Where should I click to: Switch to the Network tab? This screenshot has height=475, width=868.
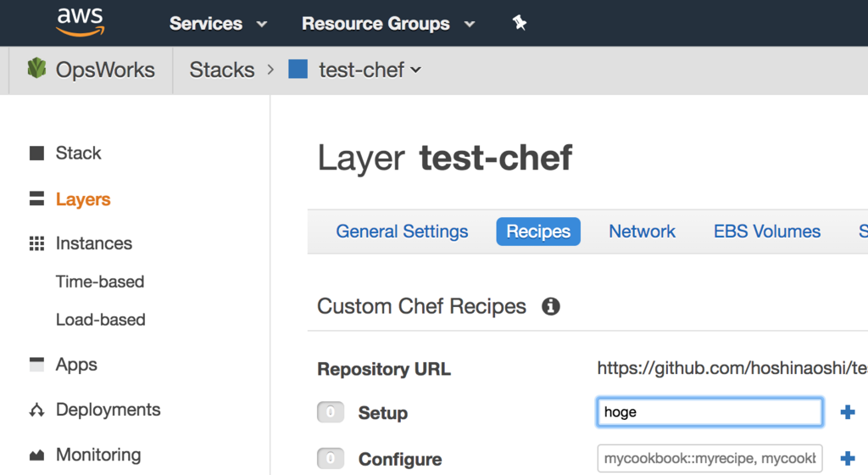643,232
